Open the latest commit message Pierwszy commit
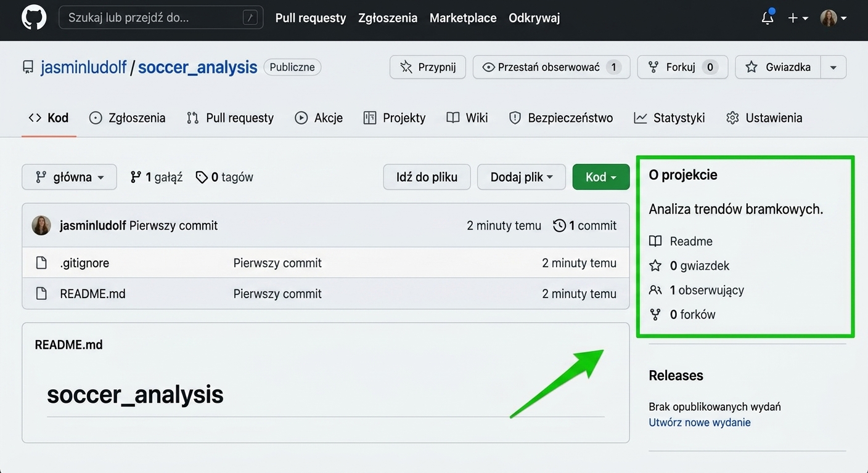Image resolution: width=868 pixels, height=473 pixels. [173, 226]
